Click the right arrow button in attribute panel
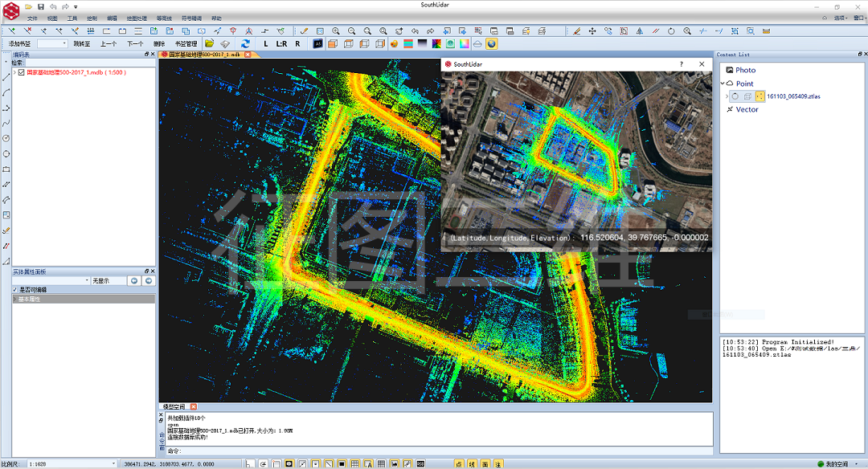868x469 pixels. coord(149,281)
